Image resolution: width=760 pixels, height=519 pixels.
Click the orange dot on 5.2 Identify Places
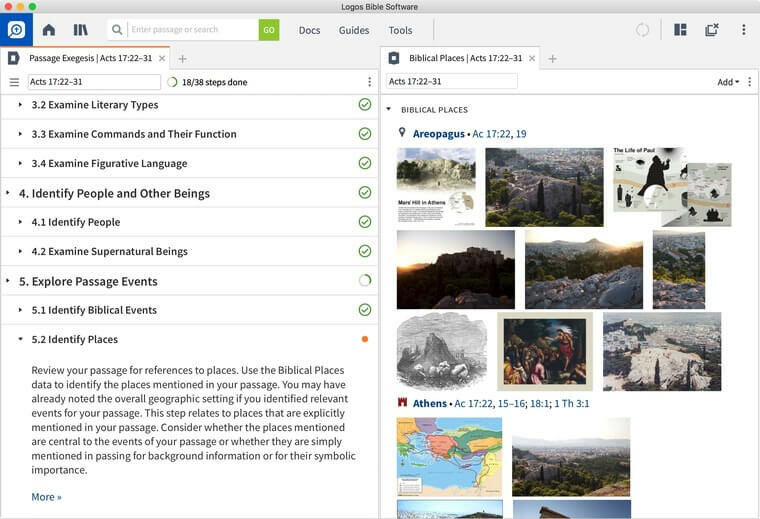[364, 339]
